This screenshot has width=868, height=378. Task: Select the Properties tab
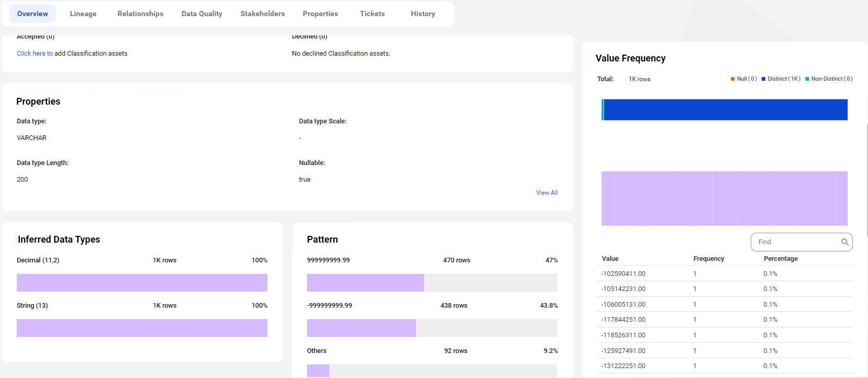pyautogui.click(x=320, y=14)
